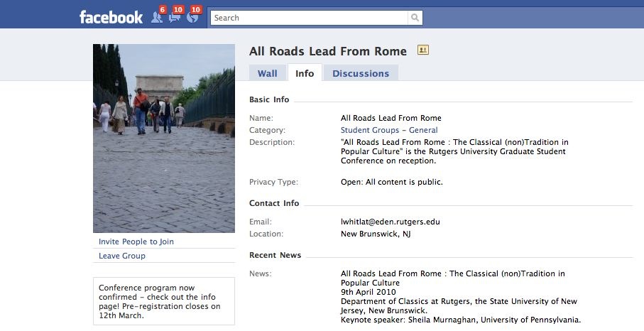This screenshot has height=331, width=644.
Task: Focus the Search input field
Action: click(x=310, y=18)
